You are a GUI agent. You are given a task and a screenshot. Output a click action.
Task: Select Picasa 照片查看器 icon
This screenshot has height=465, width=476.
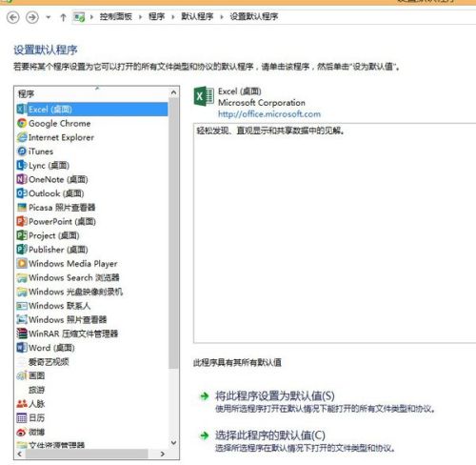coord(22,208)
